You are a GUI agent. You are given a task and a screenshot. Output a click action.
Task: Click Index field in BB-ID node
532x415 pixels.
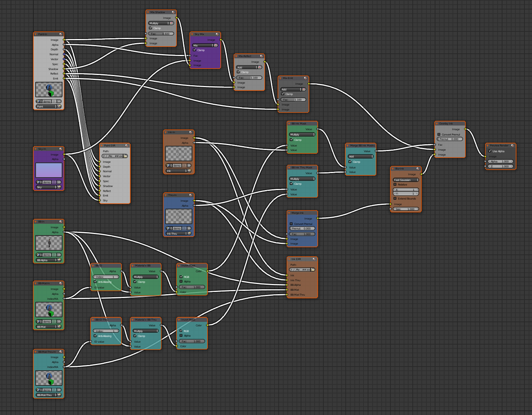coord(106,277)
